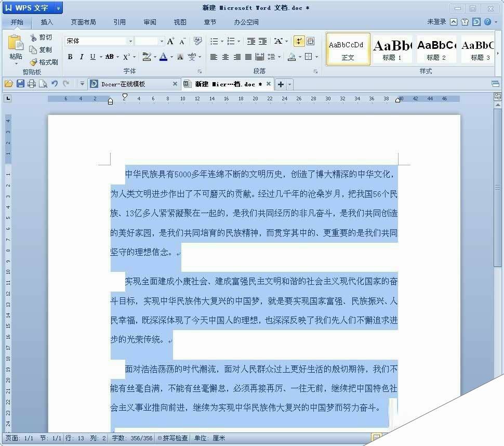Undo the last action
Viewport: 504px width, 446px height.
(55, 84)
